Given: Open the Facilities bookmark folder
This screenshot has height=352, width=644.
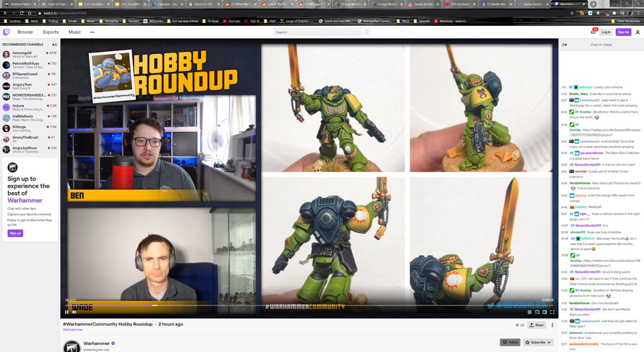Looking at the screenshot, I should pyautogui.click(x=13, y=21).
